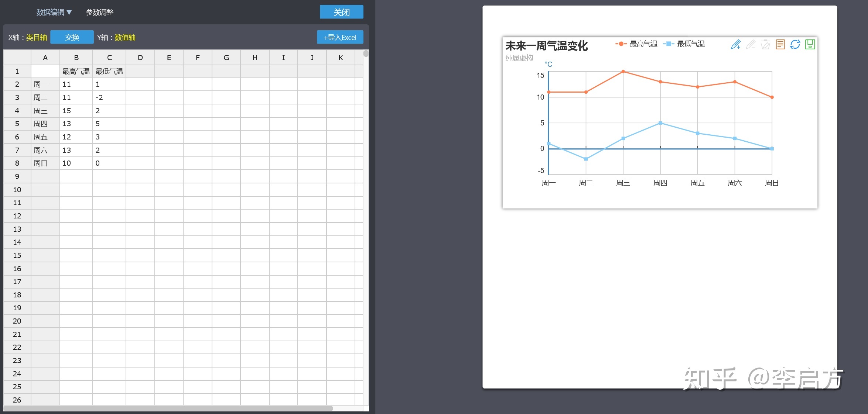Image resolution: width=868 pixels, height=414 pixels.
Task: Click the 交换 axis swap button
Action: (x=72, y=37)
